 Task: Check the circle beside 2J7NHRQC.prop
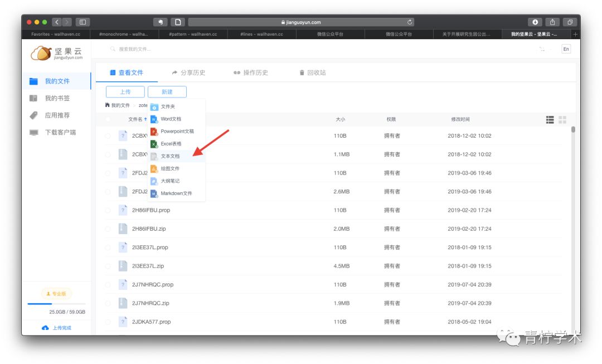point(108,284)
